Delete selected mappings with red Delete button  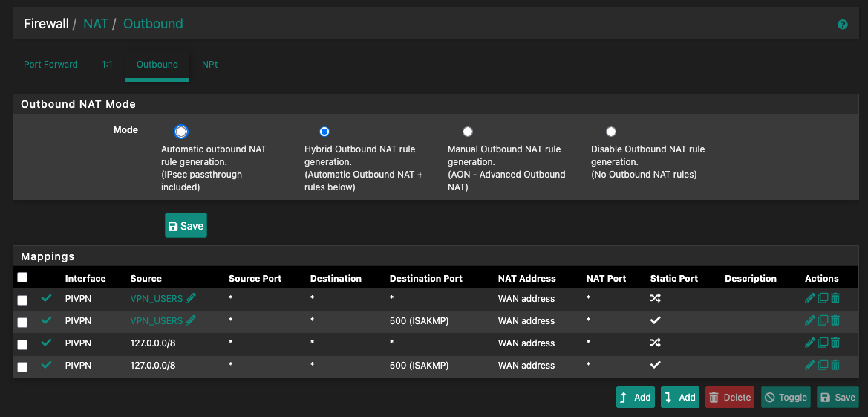pos(730,397)
